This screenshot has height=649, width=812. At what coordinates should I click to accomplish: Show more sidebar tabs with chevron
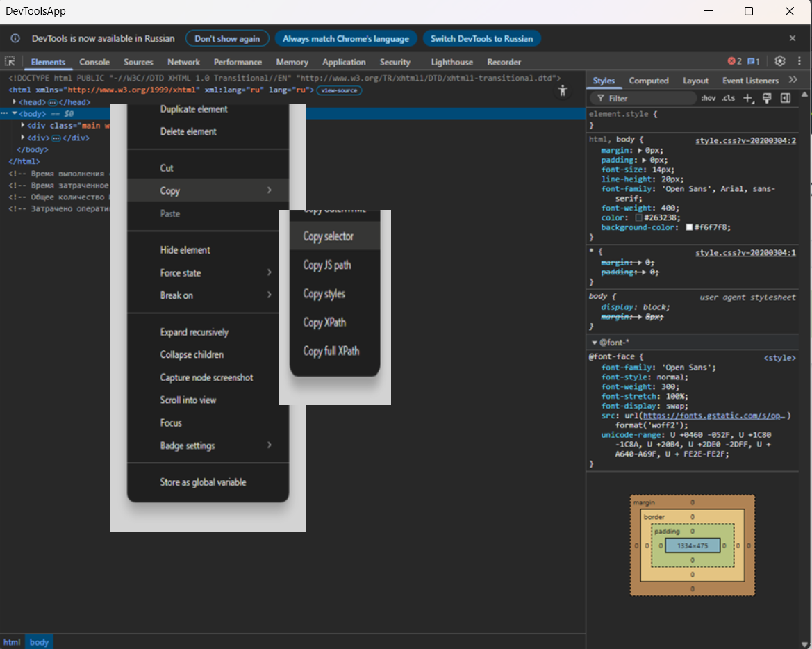793,81
